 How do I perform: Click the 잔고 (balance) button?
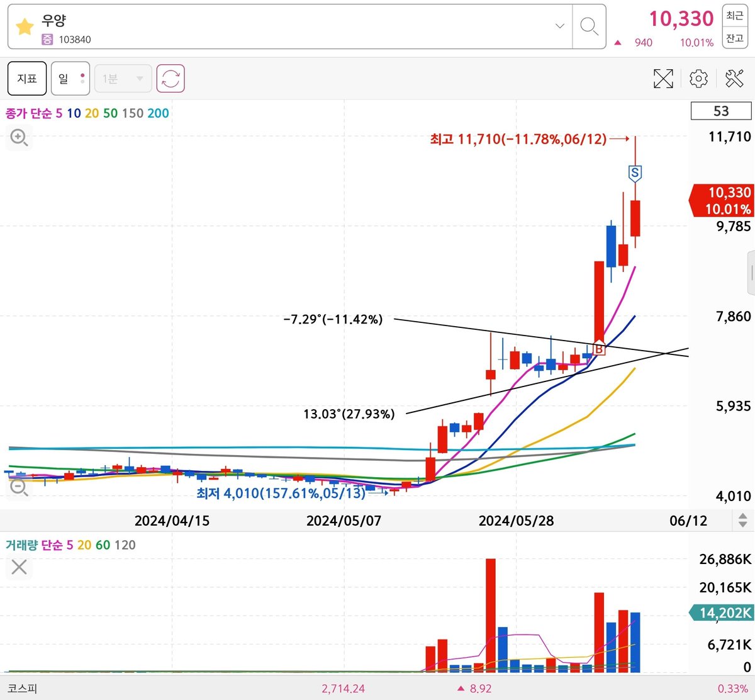pos(735,38)
